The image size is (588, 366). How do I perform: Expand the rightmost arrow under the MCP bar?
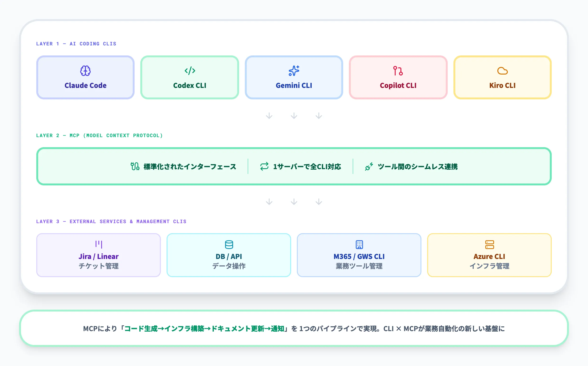[x=318, y=201]
